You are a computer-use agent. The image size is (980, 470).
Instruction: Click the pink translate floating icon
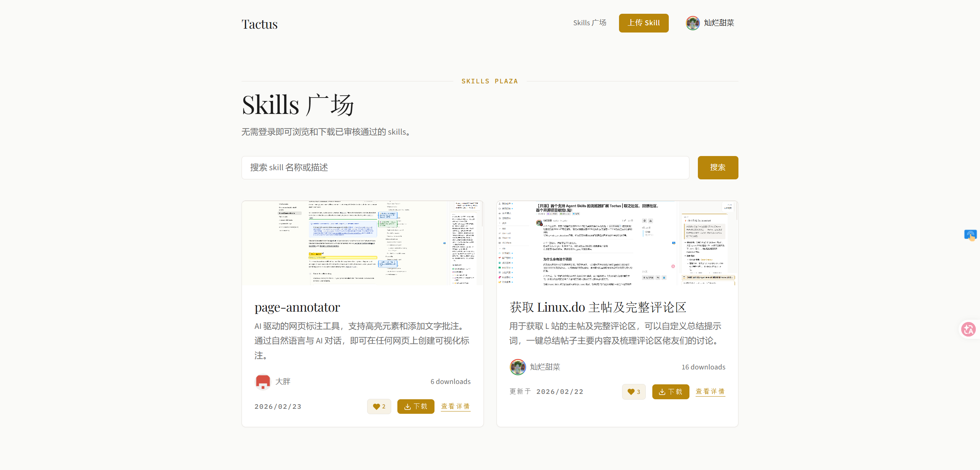(x=969, y=329)
